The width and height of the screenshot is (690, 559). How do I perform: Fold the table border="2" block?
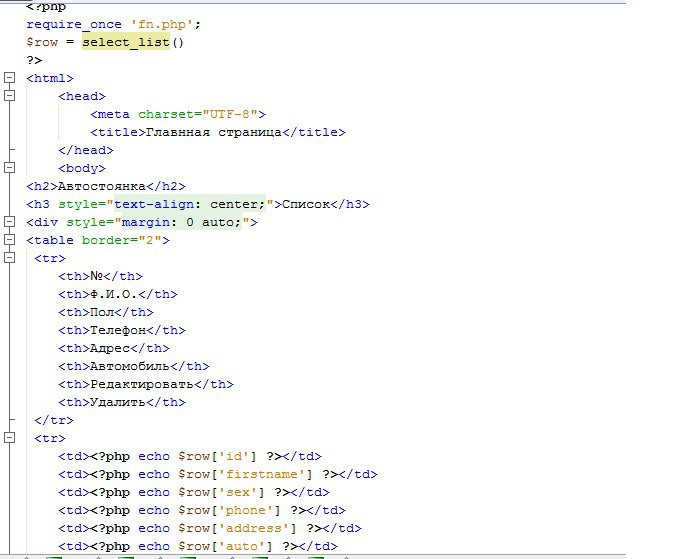tap(9, 240)
